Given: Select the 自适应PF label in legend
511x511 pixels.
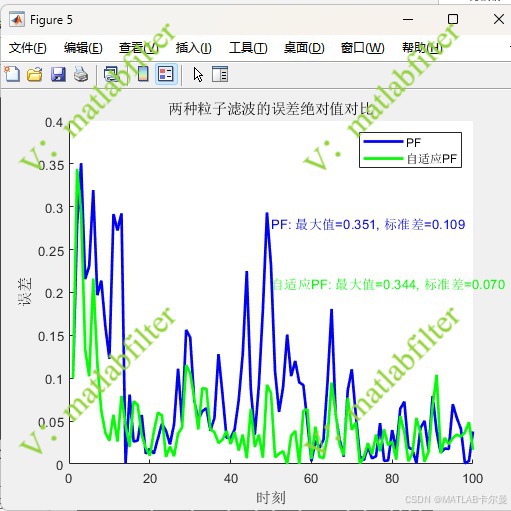Looking at the screenshot, I should coord(432,159).
